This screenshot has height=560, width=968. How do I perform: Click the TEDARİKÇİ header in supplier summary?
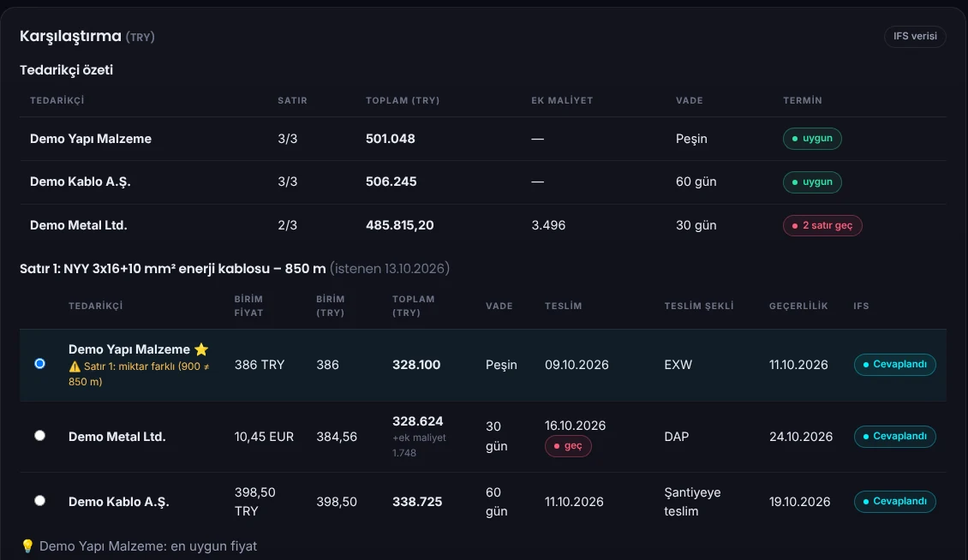(57, 101)
